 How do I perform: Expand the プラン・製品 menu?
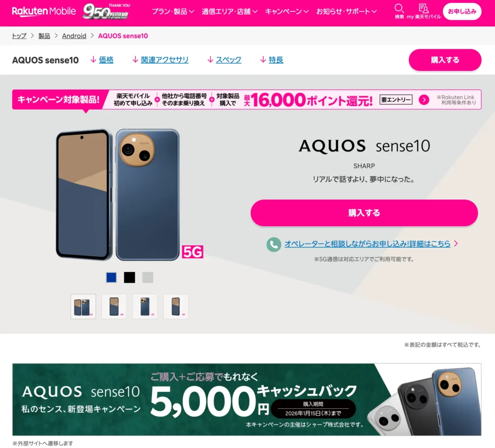click(173, 12)
